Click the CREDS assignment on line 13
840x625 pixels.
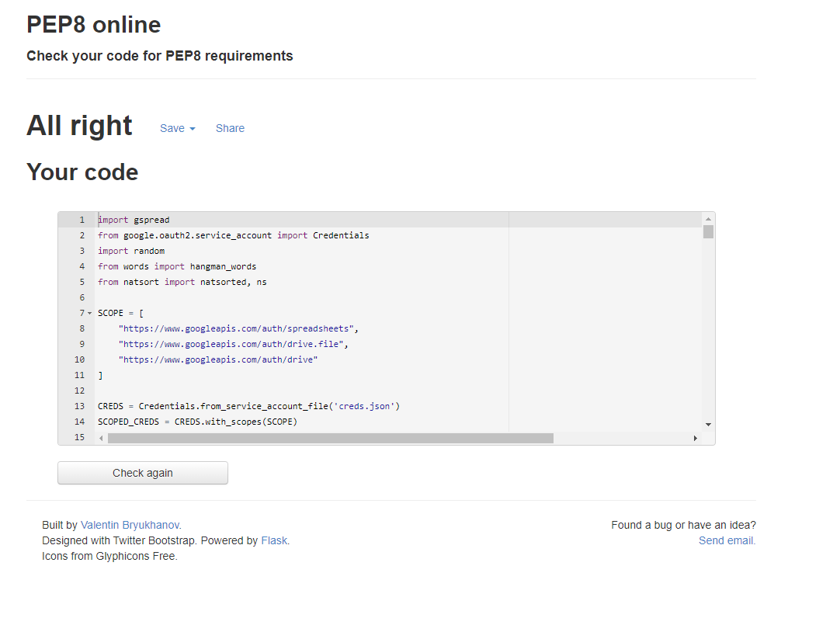[x=248, y=407]
